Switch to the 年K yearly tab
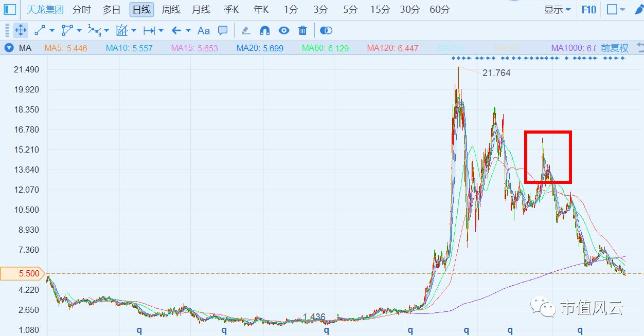Image resolution: width=644 pixels, height=336 pixels. pyautogui.click(x=261, y=9)
